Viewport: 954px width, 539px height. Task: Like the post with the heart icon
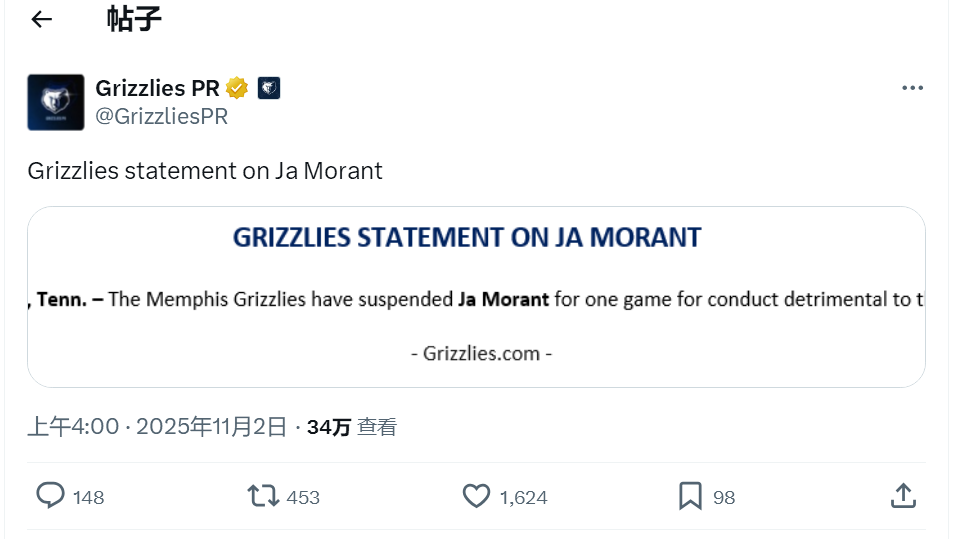[x=477, y=495]
